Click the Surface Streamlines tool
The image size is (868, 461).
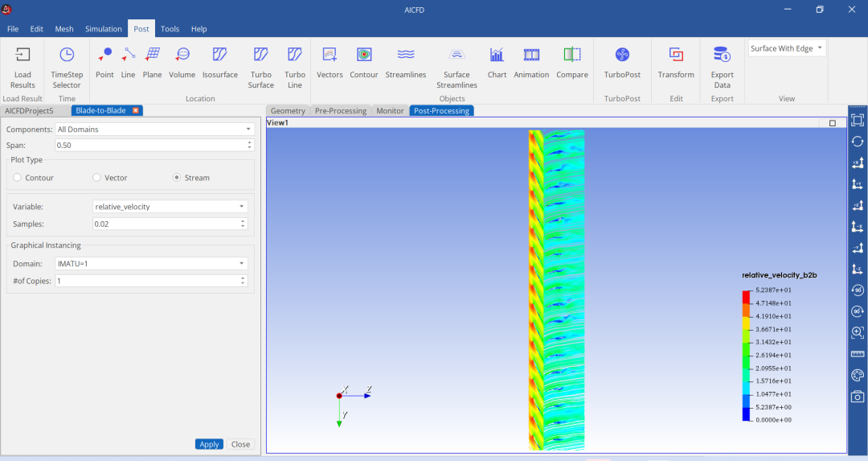click(x=457, y=68)
